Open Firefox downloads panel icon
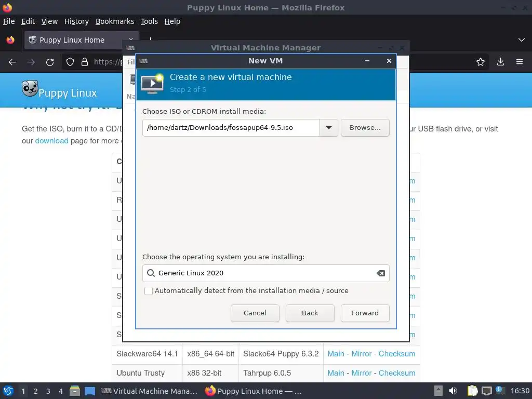The width and height of the screenshot is (532, 399). click(x=500, y=62)
